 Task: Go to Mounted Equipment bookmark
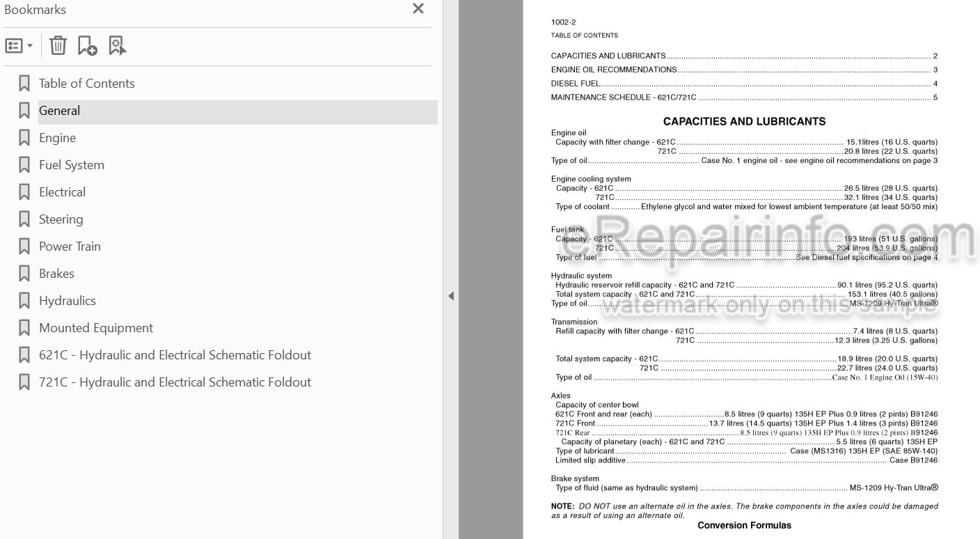96,328
